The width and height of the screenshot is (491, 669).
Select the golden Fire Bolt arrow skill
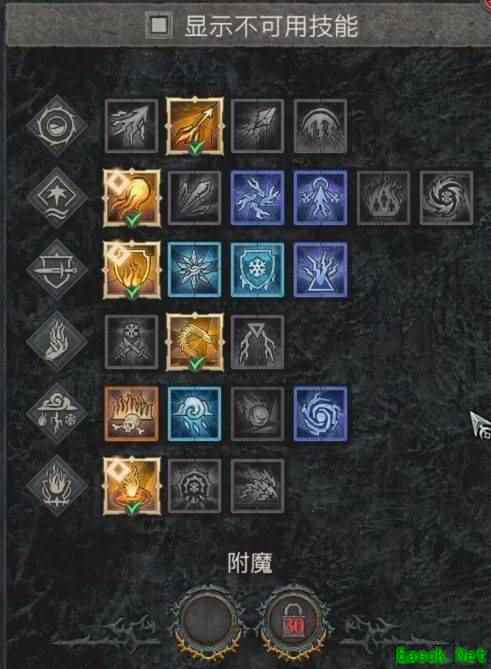(x=195, y=126)
